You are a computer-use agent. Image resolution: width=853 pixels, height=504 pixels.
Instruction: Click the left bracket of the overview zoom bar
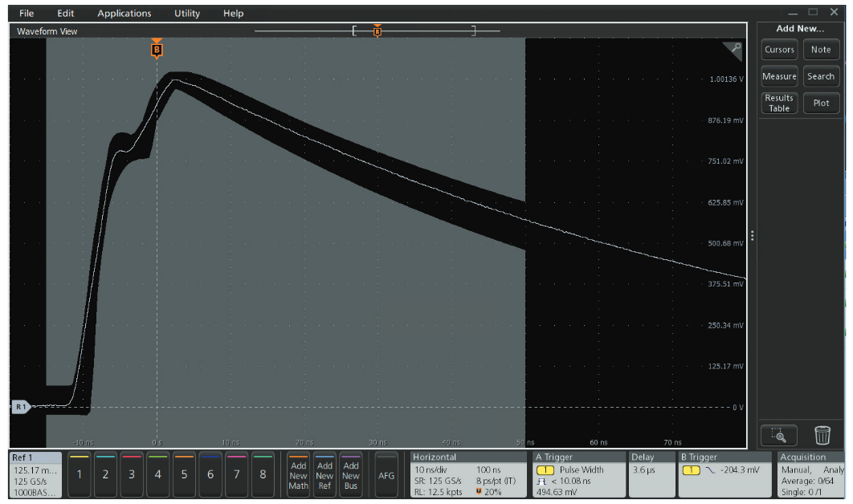click(354, 31)
